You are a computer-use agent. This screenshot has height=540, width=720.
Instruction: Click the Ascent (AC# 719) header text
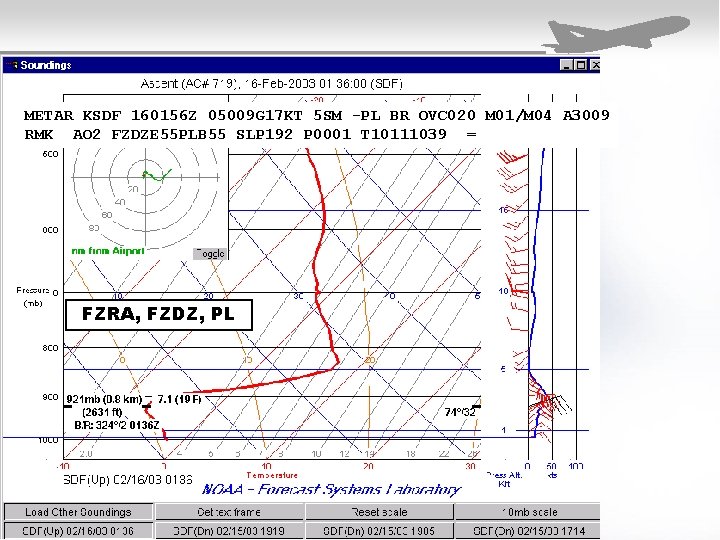click(271, 84)
